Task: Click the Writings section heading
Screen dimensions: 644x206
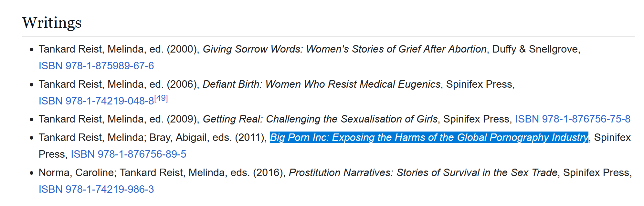Action: tap(52, 23)
